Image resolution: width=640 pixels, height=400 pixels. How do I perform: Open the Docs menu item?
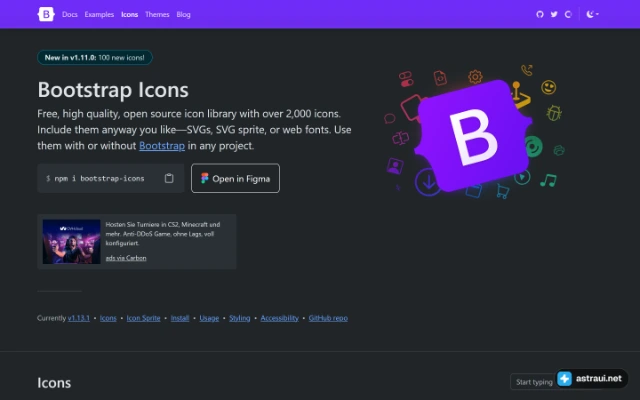tap(70, 14)
